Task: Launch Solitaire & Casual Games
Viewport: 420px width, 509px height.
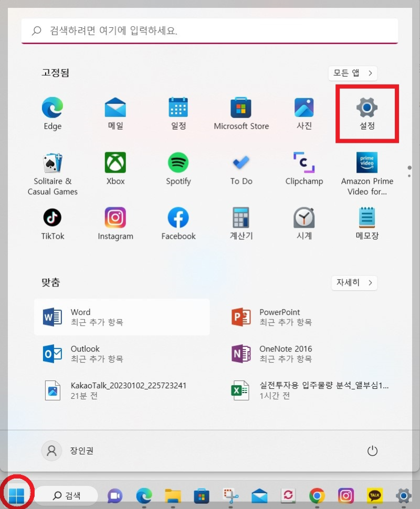Action: point(52,174)
